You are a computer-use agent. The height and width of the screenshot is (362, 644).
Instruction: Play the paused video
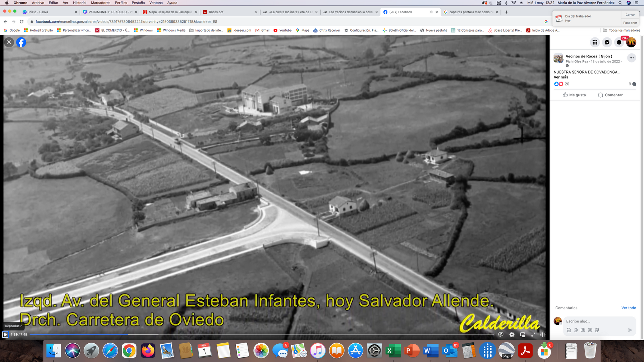5,335
